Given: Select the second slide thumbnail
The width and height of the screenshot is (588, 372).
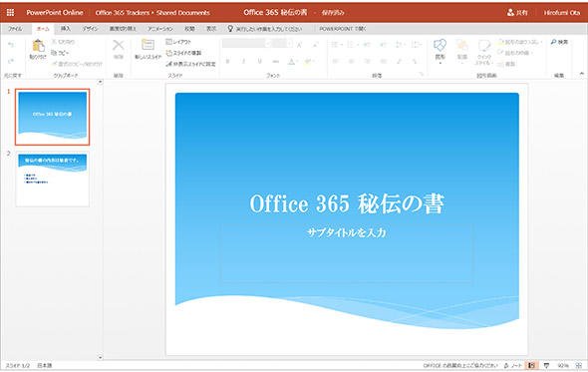Looking at the screenshot, I should coord(53,180).
